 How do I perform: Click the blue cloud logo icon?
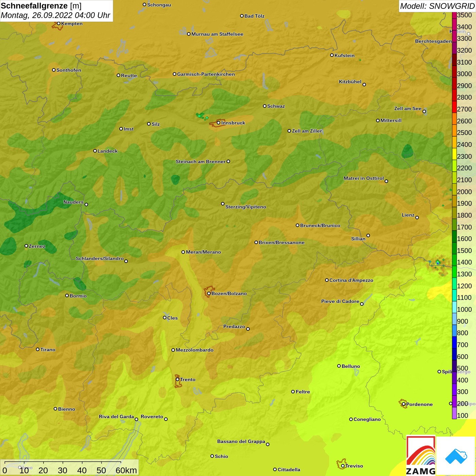[x=456, y=456]
